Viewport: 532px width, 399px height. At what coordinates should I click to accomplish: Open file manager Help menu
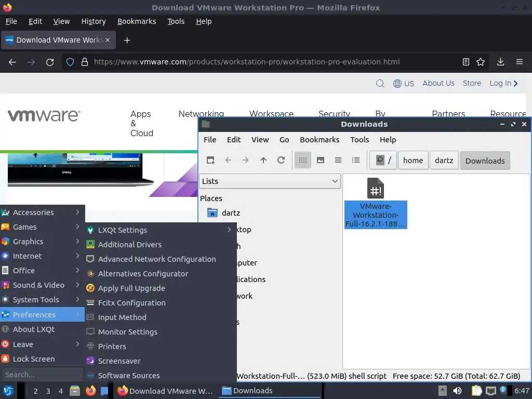[388, 140]
